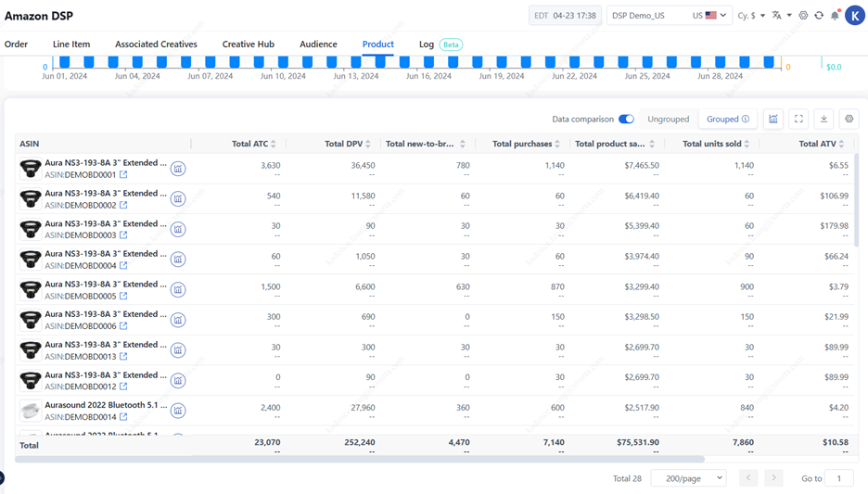The image size is (868, 494).
Task: Click the refresh icon in header
Action: [x=819, y=16]
